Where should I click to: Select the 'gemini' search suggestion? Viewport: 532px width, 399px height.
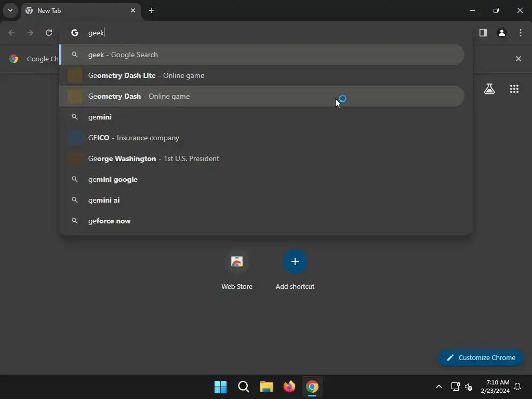pyautogui.click(x=262, y=117)
